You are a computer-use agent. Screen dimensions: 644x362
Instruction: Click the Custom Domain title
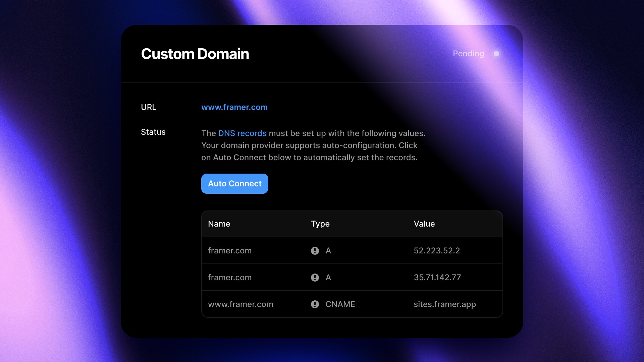tap(195, 54)
